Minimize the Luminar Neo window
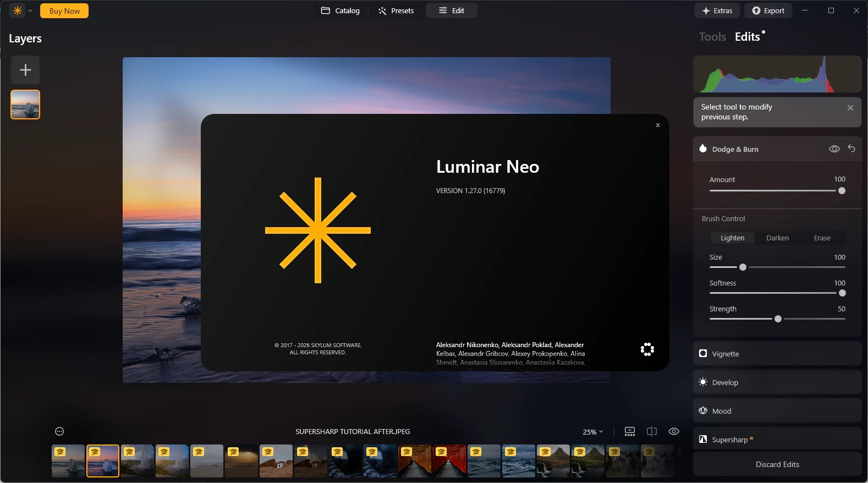Viewport: 868px width, 483px height. 805,10
